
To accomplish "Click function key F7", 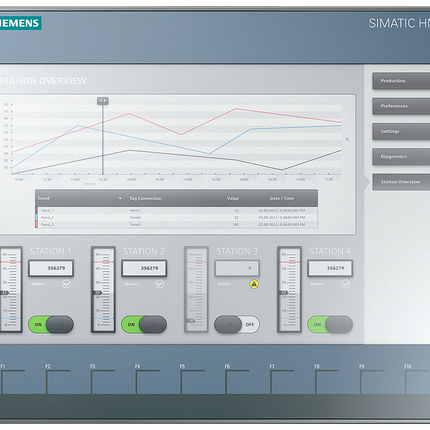I will click(282, 380).
